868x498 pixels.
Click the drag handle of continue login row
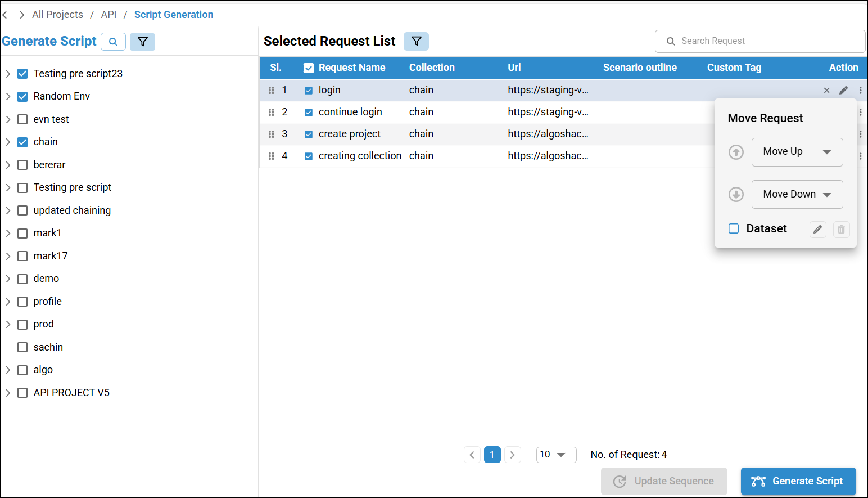(272, 112)
